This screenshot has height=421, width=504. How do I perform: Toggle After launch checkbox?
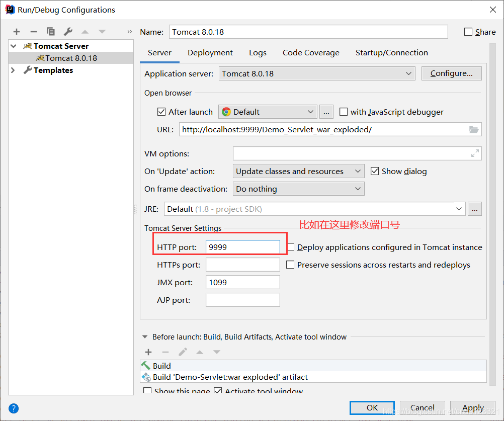(x=161, y=112)
